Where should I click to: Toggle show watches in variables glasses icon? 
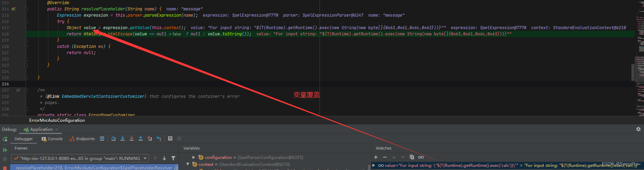[x=421, y=157]
